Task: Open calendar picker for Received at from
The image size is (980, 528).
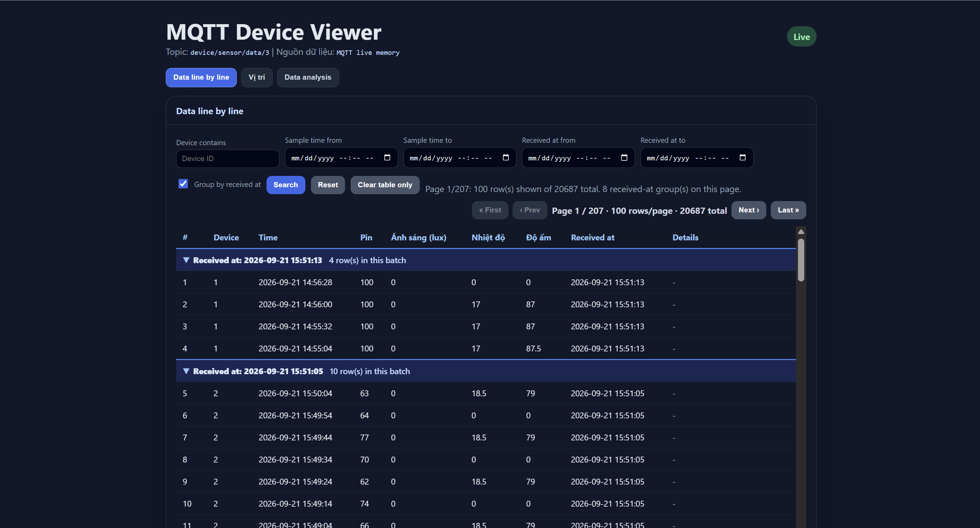Action: (624, 158)
